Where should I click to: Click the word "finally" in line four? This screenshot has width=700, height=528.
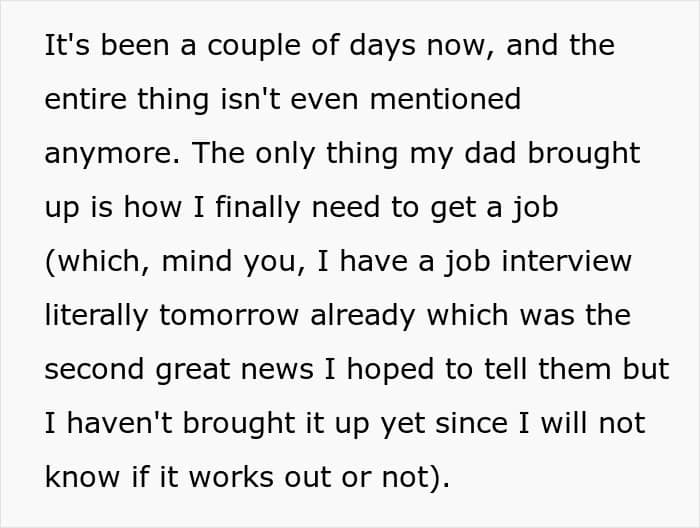[x=257, y=208]
